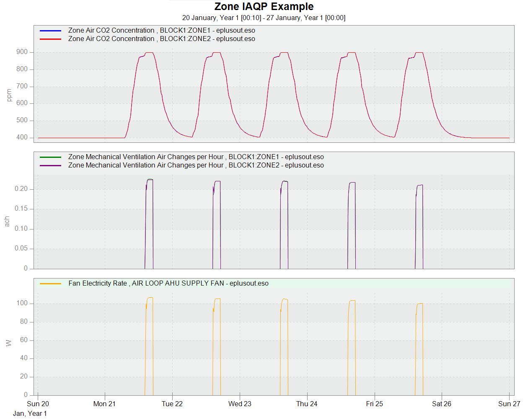Select the Fan Electricity Rate legend text
This screenshot has width=528, height=420.
168,283
